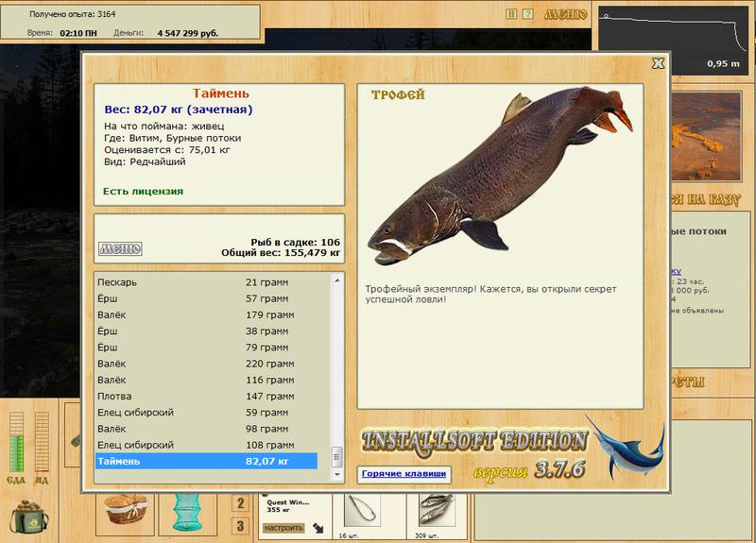Click depth graph showing 0,95 m
The image size is (756, 543).
[x=675, y=41]
